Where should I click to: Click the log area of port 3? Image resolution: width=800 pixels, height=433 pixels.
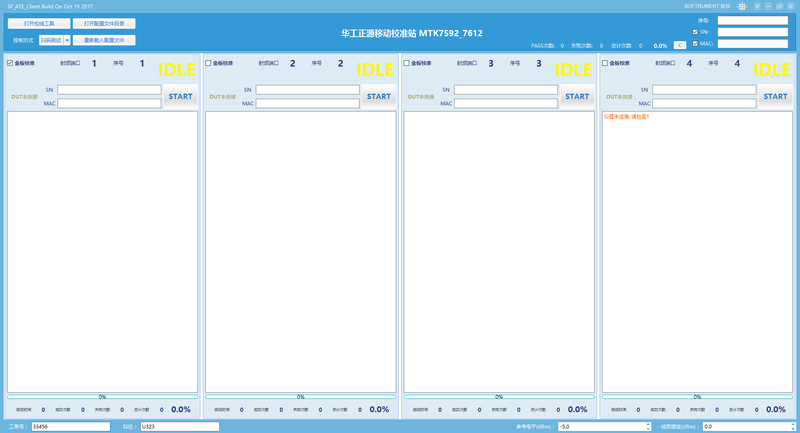499,252
